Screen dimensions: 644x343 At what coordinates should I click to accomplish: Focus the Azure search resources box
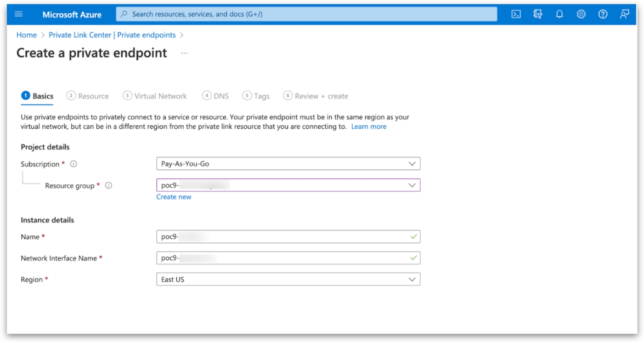point(306,14)
